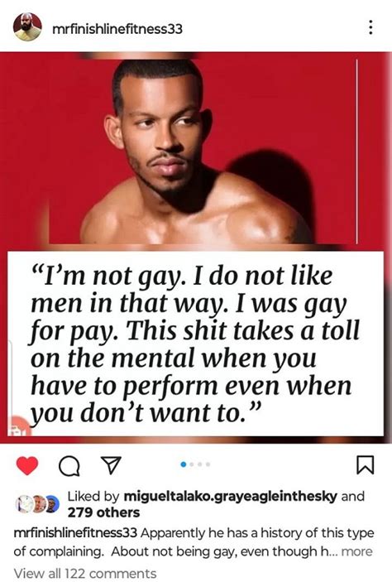
Task: Select the first blue carousel dot
Action: [x=184, y=464]
